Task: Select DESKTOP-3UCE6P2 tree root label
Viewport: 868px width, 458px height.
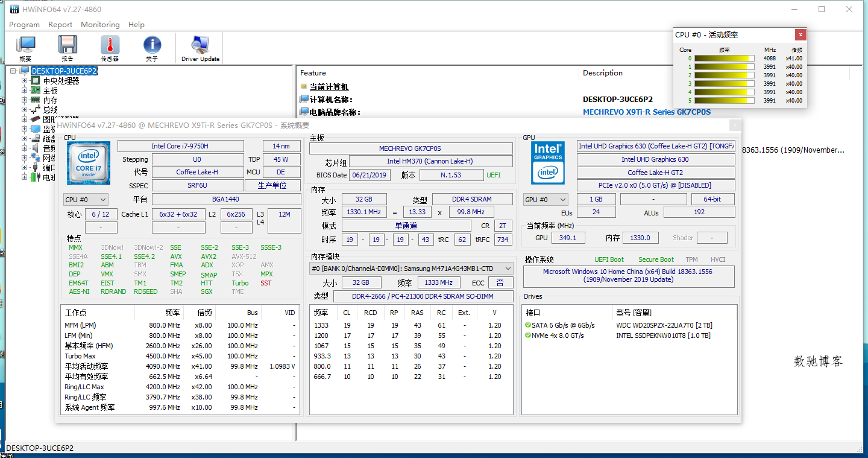Action: [x=64, y=71]
